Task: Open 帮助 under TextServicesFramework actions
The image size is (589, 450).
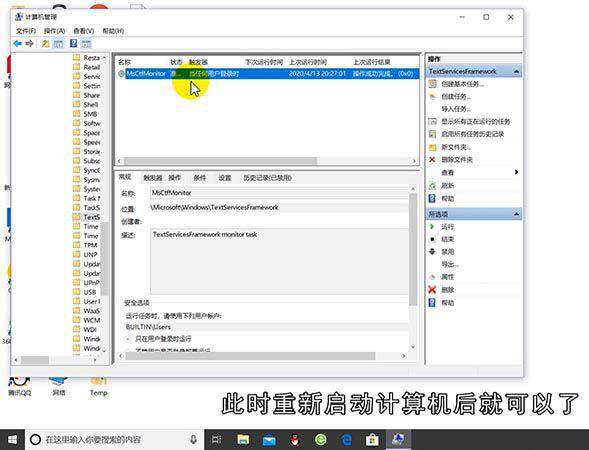Action: coord(447,198)
